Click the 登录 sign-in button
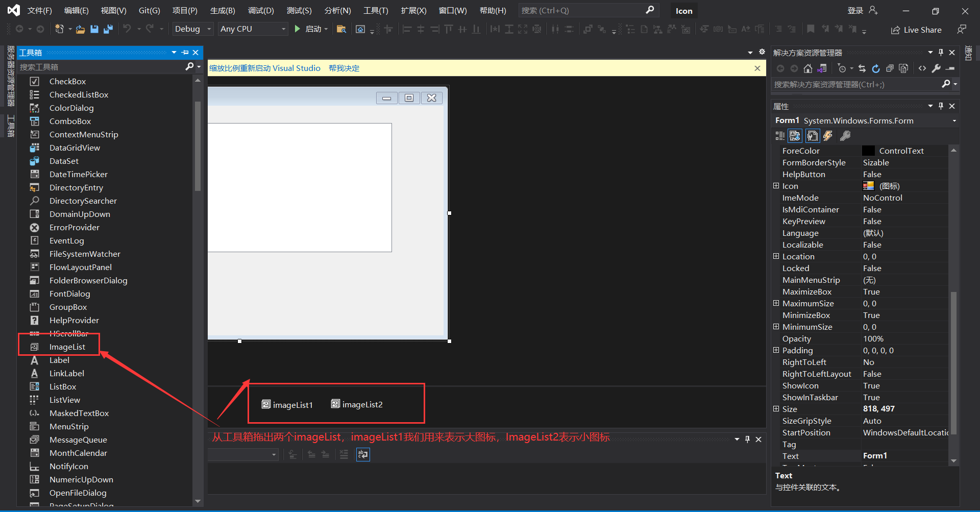This screenshot has height=512, width=980. coord(855,10)
